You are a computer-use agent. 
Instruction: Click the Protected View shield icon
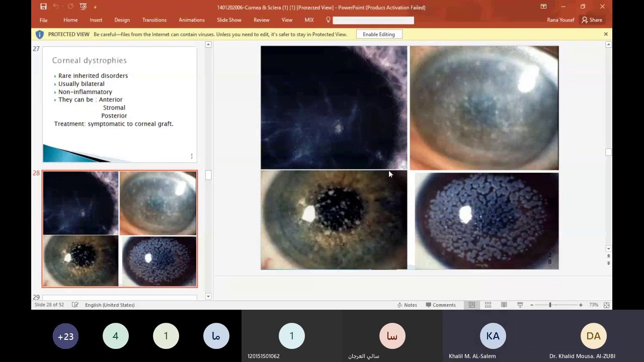(x=39, y=34)
